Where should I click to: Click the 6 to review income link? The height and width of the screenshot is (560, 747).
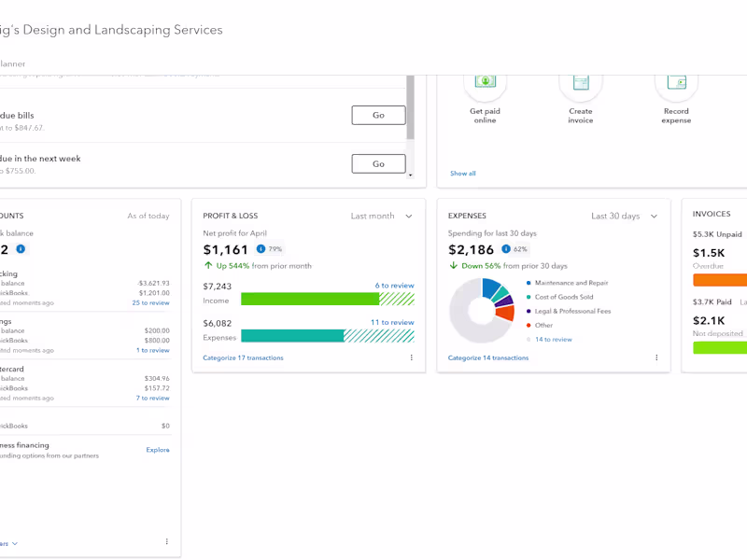[394, 286]
